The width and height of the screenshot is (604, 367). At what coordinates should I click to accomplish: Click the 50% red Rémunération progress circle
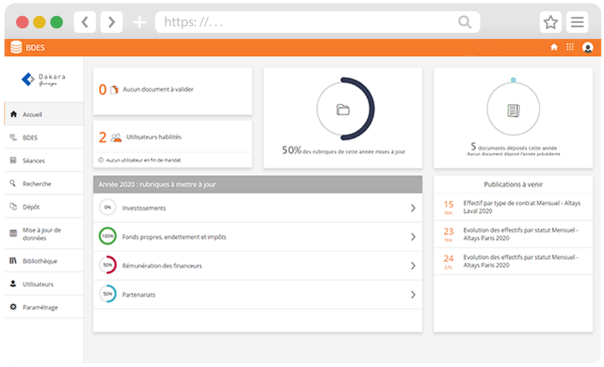tap(107, 265)
